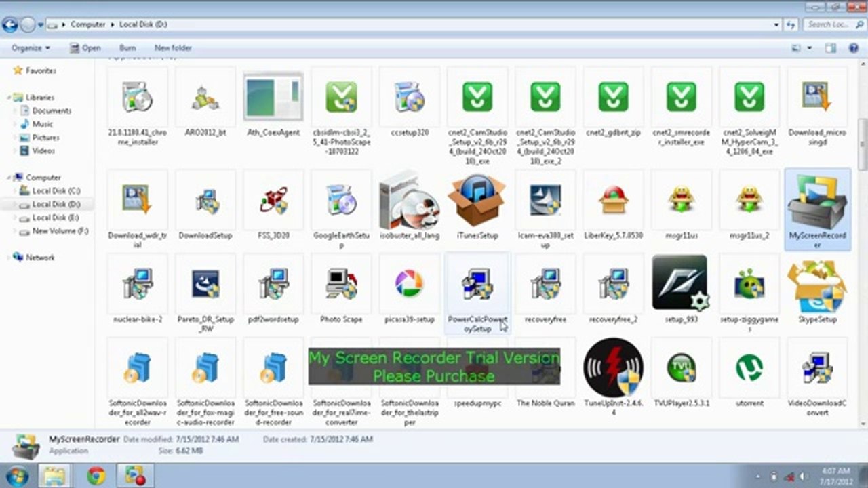Screen dimensions: 868x488
Task: Open My Screen Recorder taskbar icon
Action: pyautogui.click(x=136, y=476)
